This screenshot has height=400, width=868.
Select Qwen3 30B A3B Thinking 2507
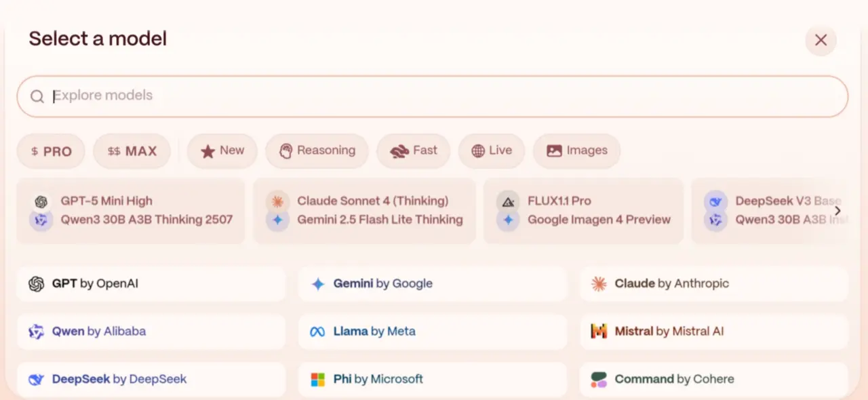pyautogui.click(x=146, y=220)
